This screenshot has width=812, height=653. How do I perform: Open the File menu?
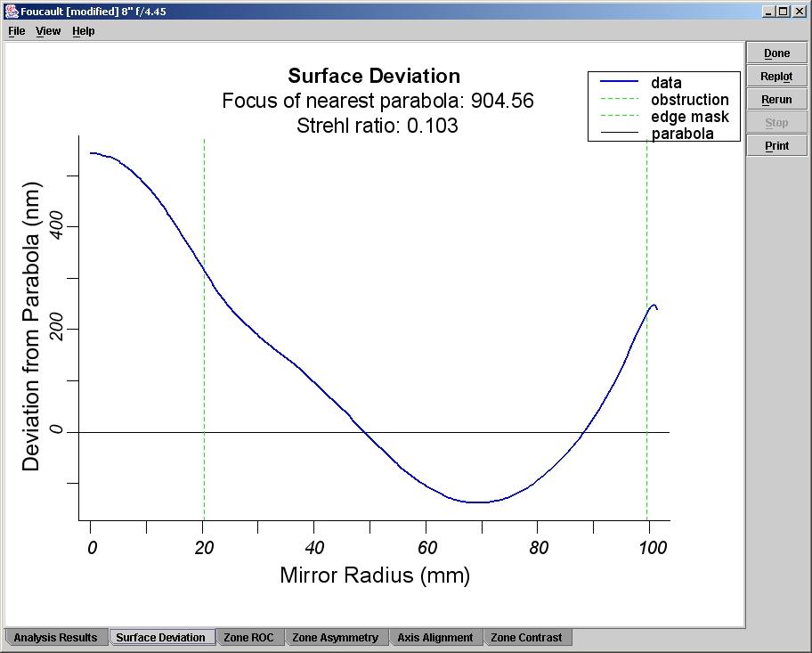(x=16, y=31)
